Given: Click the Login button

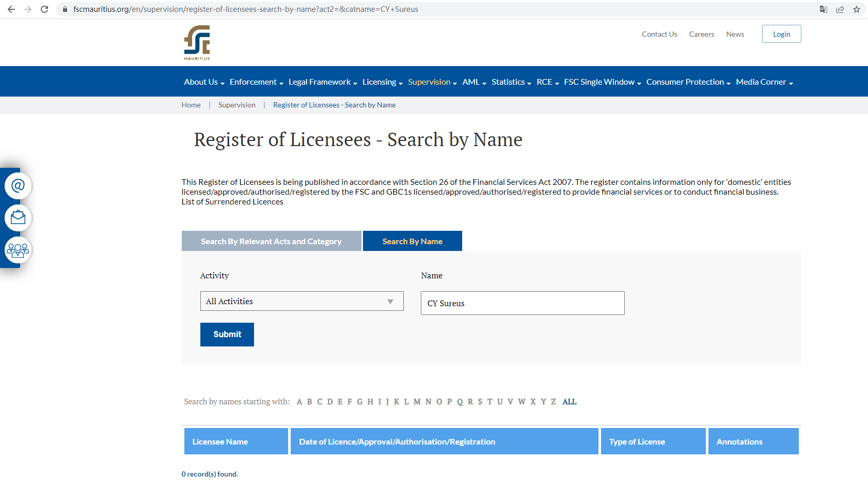Looking at the screenshot, I should point(782,34).
